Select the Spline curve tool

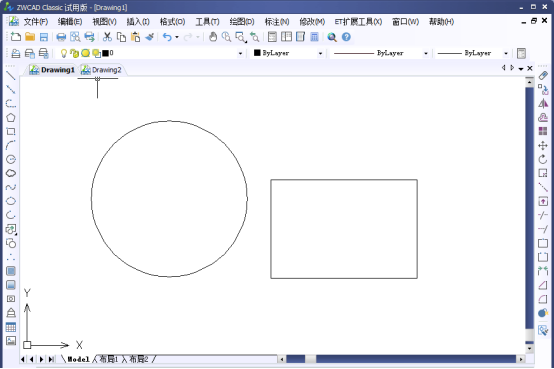point(11,187)
